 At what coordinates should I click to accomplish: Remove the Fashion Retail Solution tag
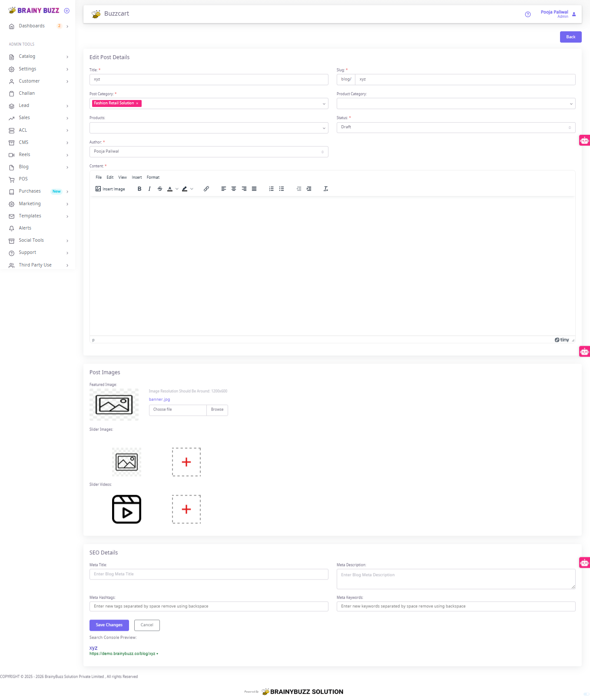137,103
